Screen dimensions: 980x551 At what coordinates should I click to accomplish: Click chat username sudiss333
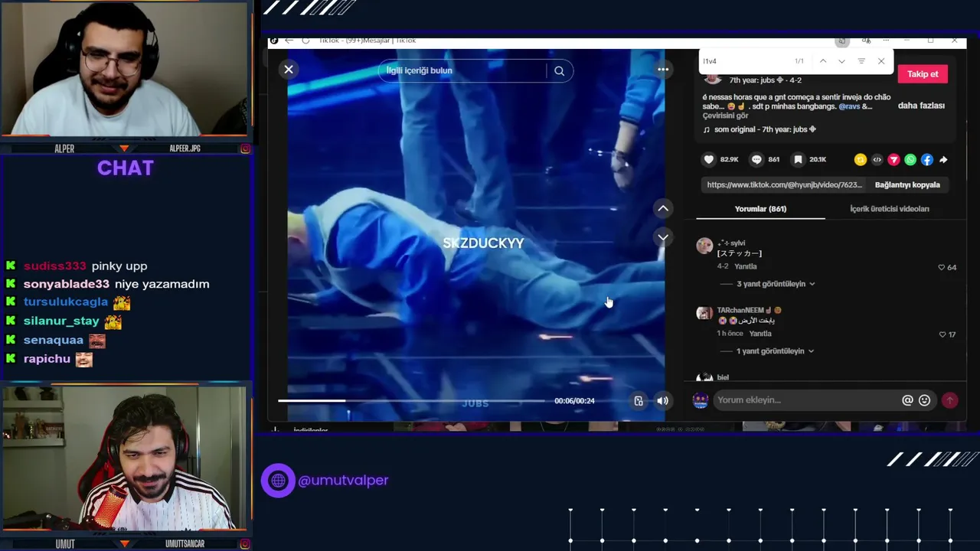tap(54, 266)
